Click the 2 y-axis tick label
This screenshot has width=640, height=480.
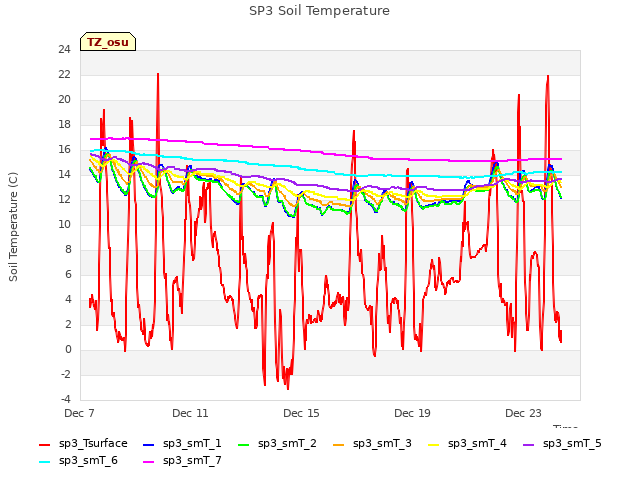(68, 324)
